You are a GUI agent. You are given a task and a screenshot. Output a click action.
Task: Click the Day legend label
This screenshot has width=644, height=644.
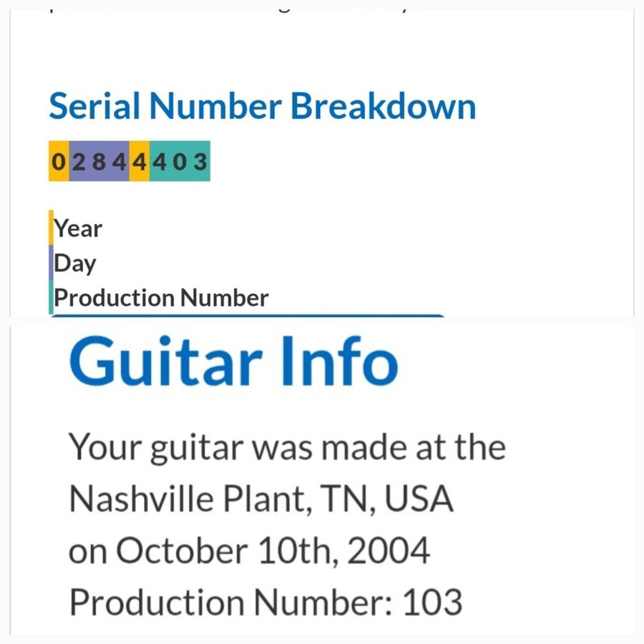click(x=75, y=263)
